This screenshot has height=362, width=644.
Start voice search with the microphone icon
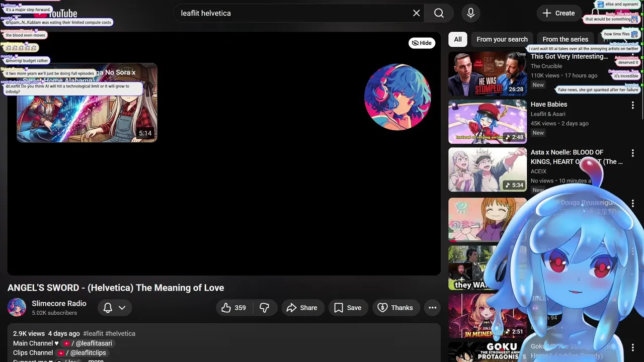tap(470, 13)
